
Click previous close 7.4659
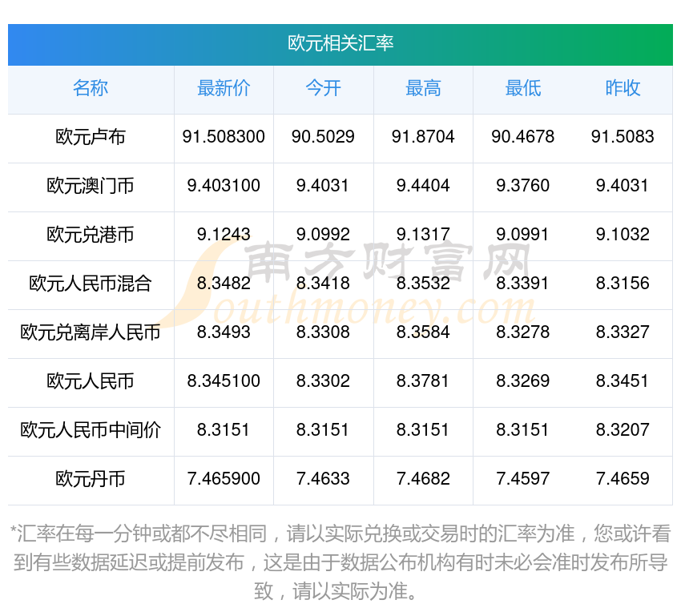[x=623, y=479]
